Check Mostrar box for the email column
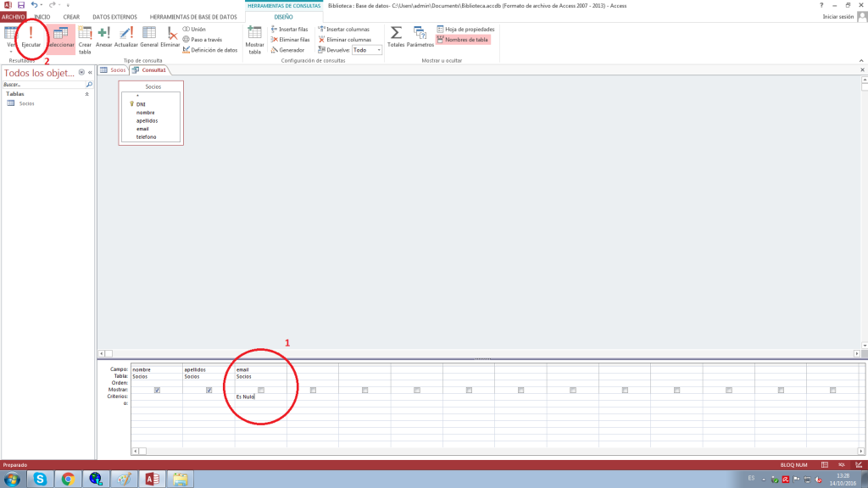The height and width of the screenshot is (488, 868). click(x=261, y=390)
